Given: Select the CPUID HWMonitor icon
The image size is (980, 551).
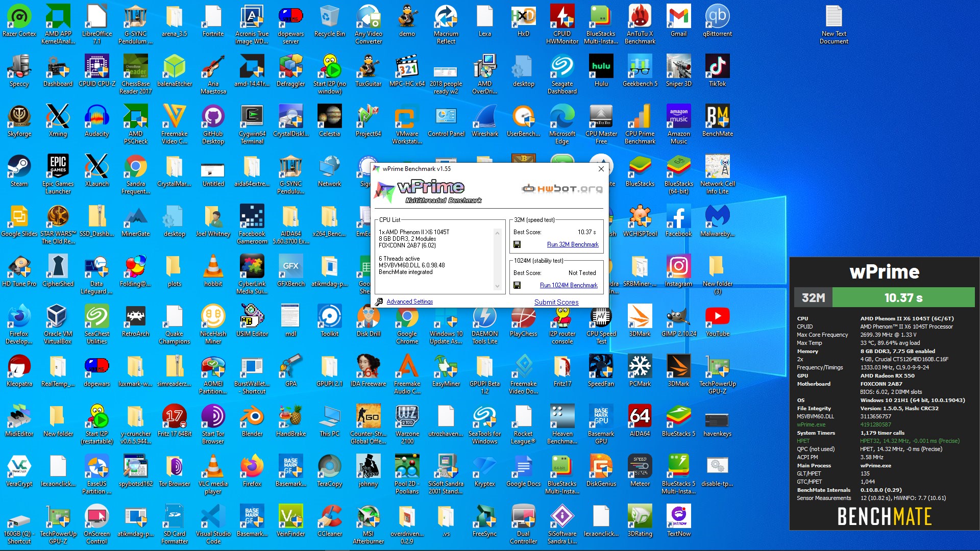Looking at the screenshot, I should click(562, 24).
